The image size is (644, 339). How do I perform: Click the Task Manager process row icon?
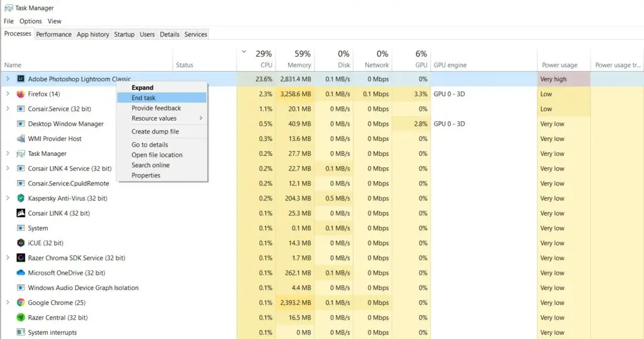(21, 153)
